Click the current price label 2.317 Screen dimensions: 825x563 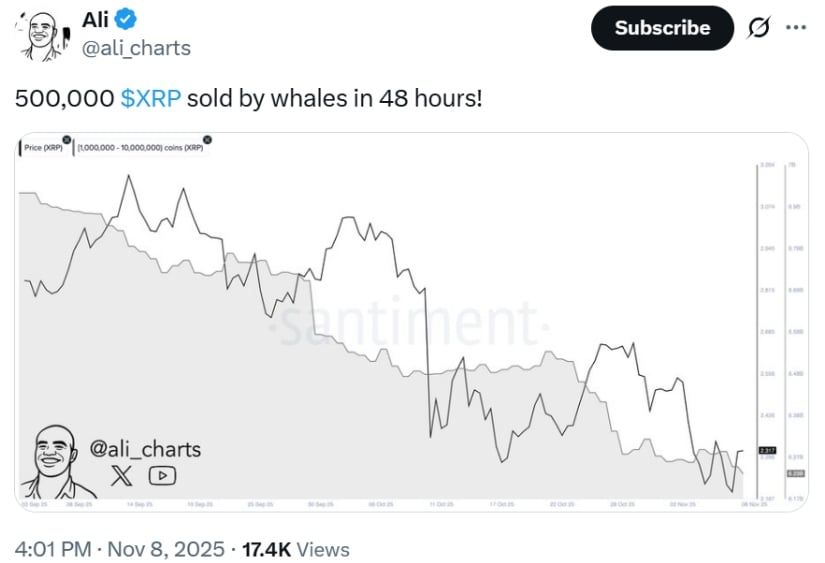[768, 451]
